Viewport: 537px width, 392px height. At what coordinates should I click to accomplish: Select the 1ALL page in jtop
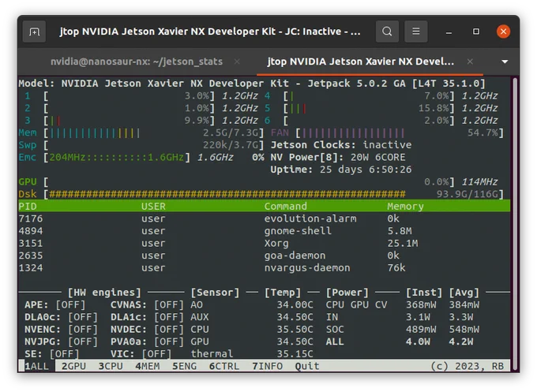point(36,366)
